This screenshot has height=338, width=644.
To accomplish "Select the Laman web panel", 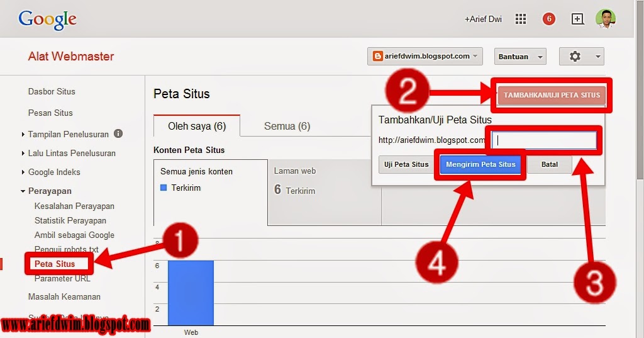I will pyautogui.click(x=325, y=193).
